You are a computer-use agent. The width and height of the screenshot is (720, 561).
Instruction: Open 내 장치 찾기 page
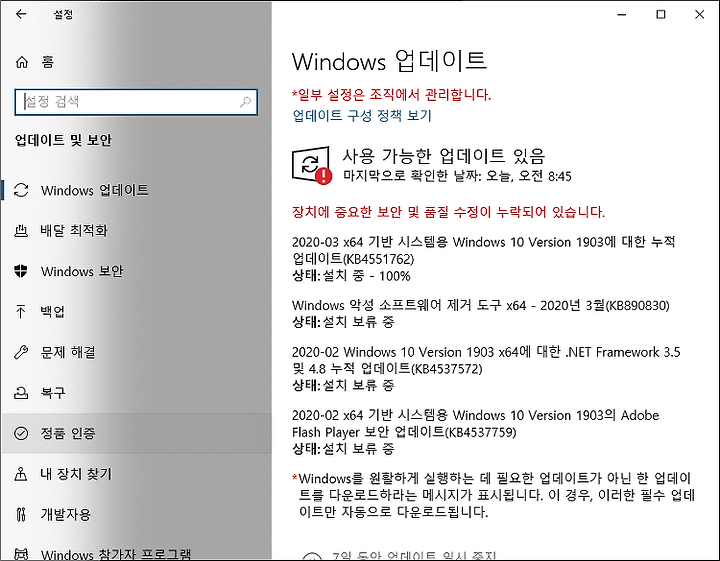136,473
